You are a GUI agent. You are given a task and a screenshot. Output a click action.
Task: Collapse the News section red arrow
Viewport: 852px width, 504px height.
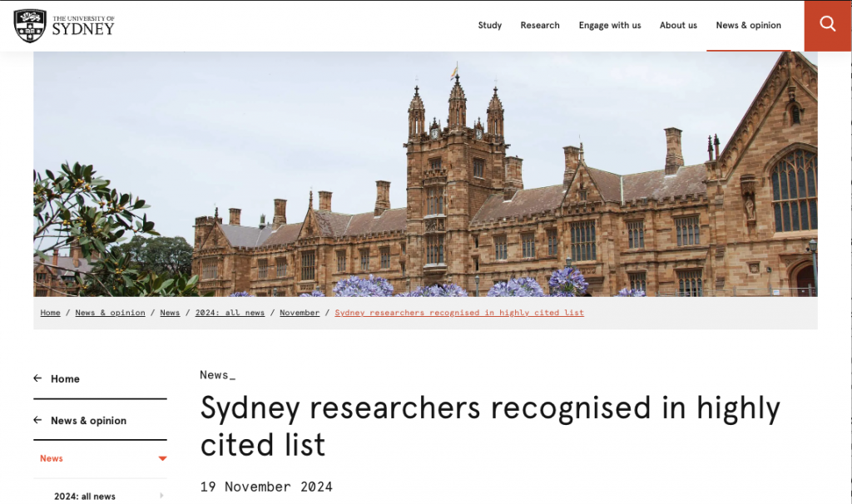click(162, 458)
